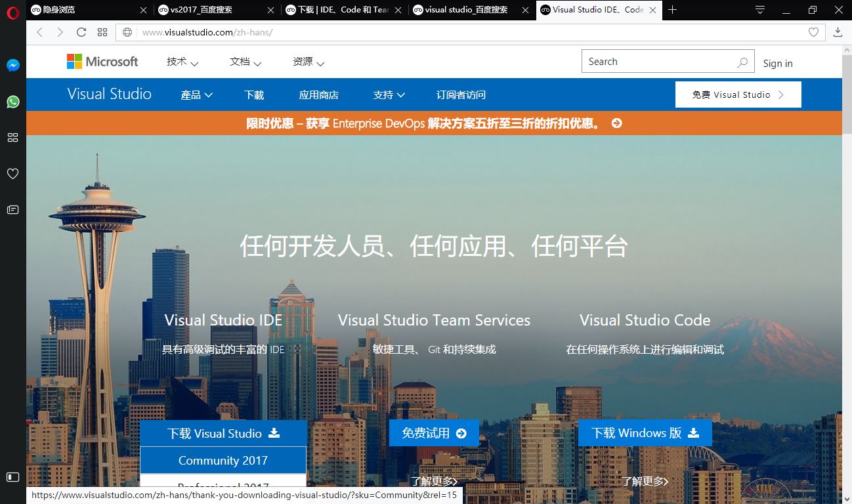
Task: Close the active Visual Studio IDE tab
Action: pyautogui.click(x=652, y=10)
